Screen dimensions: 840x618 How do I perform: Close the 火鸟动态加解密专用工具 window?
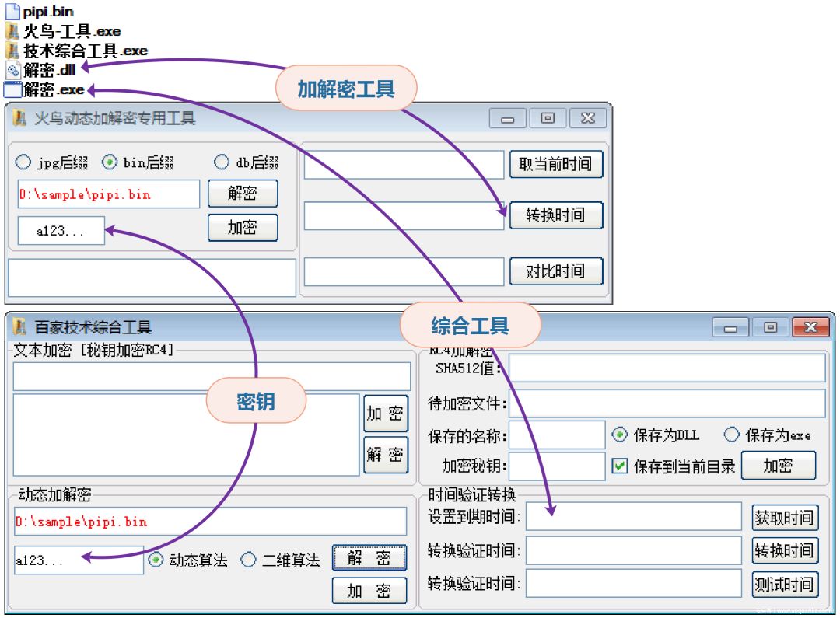(x=588, y=118)
